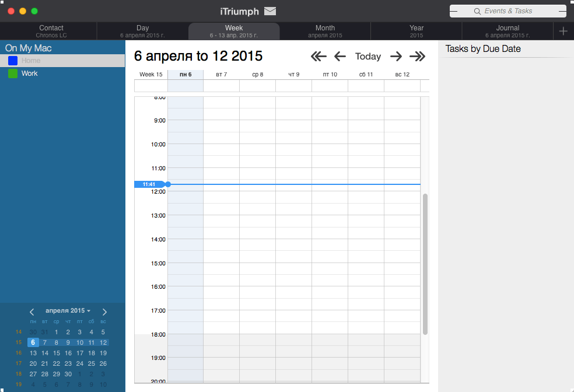This screenshot has height=392, width=574.
Task: Click the search magnifier icon
Action: coord(477,11)
